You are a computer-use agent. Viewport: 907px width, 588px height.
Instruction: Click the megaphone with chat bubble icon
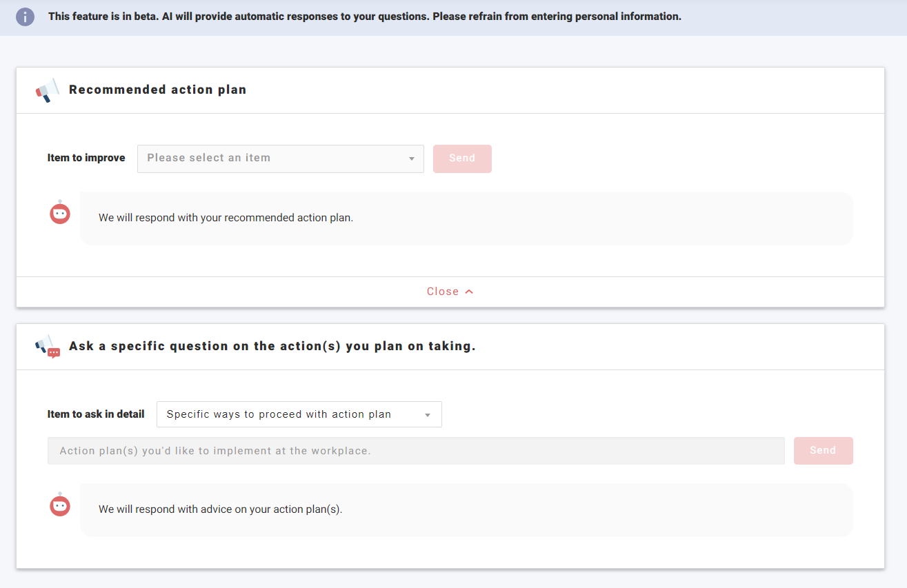[x=48, y=347]
